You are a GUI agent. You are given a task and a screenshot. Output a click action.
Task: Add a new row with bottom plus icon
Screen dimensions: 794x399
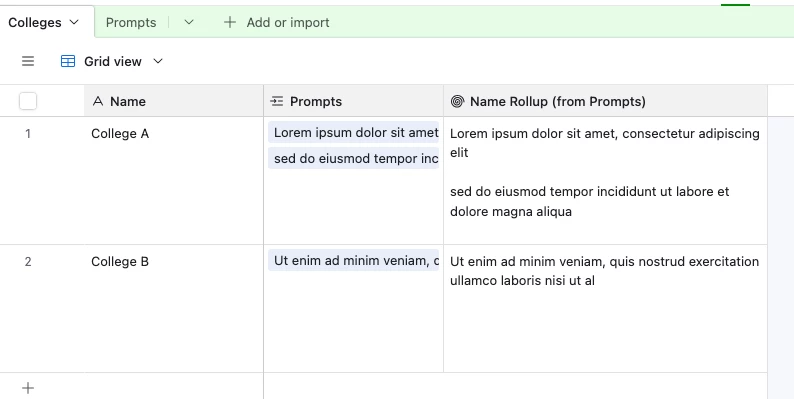click(28, 388)
